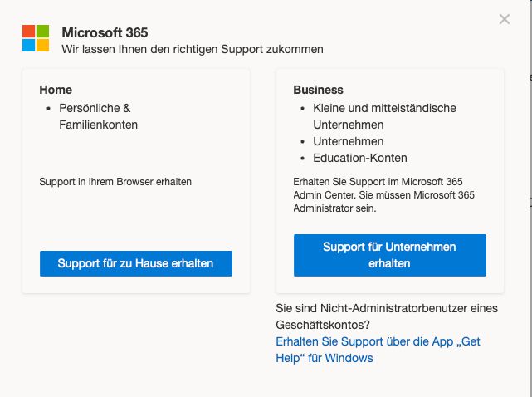Click the yellow square in Microsoft logo
532x397 pixels.
click(43, 45)
